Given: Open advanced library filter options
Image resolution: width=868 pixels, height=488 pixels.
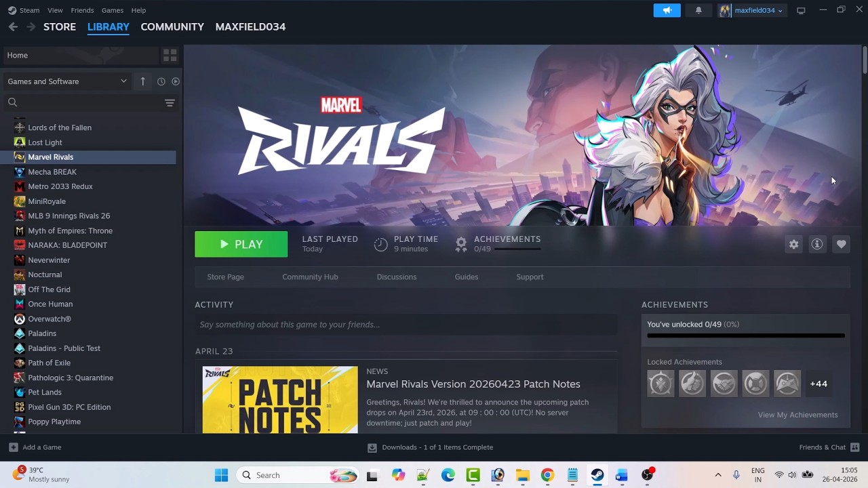Looking at the screenshot, I should [170, 102].
